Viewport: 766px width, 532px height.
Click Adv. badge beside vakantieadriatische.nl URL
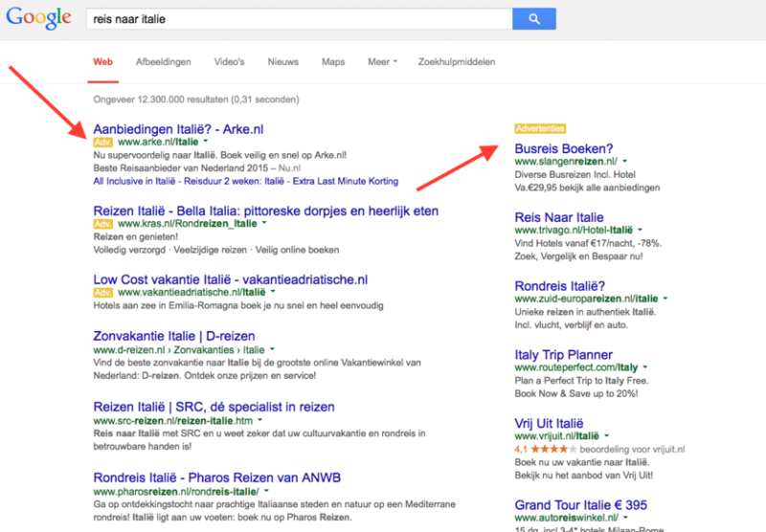tap(103, 293)
